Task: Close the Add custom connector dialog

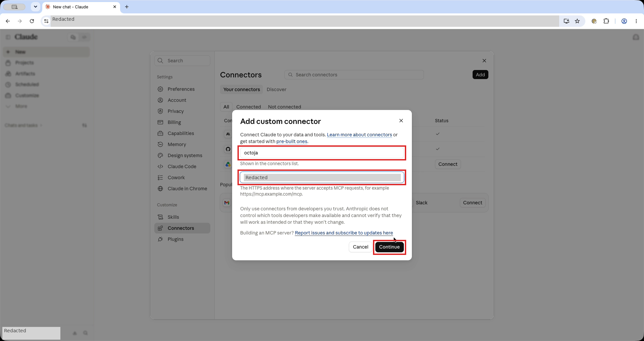Action: click(401, 121)
